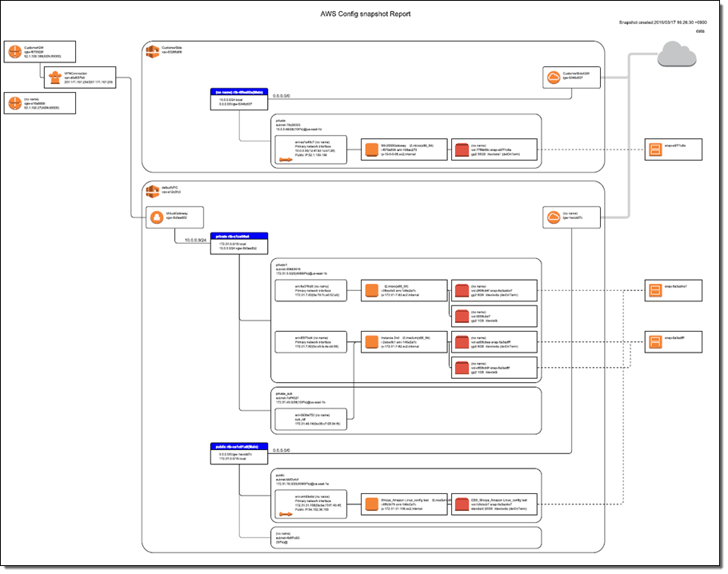Select the Win2008Gateway EC2 instance icon
The height and width of the screenshot is (574, 728).
370,149
